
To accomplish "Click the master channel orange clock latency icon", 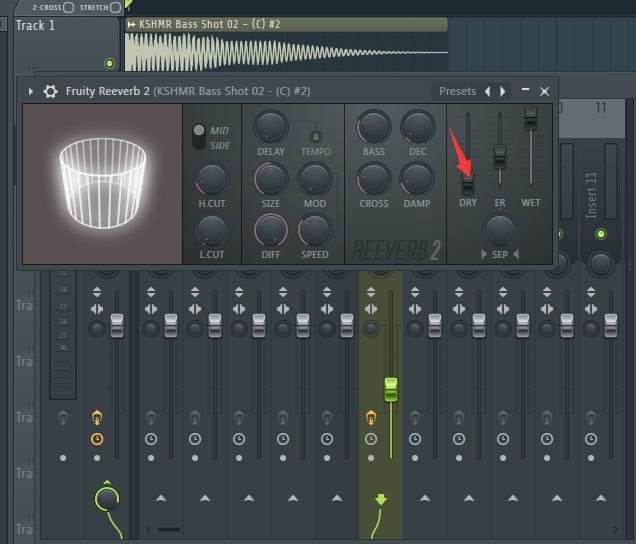I will pos(97,439).
